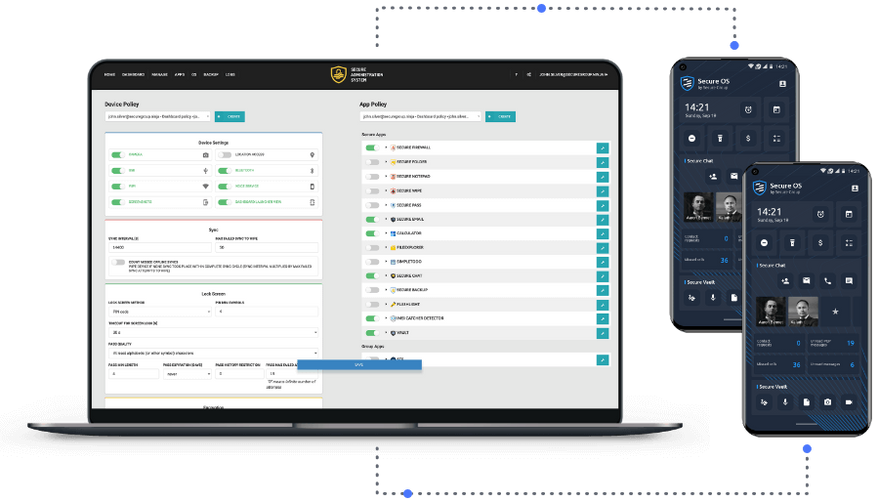Click the sync interval input field

[x=160, y=247]
